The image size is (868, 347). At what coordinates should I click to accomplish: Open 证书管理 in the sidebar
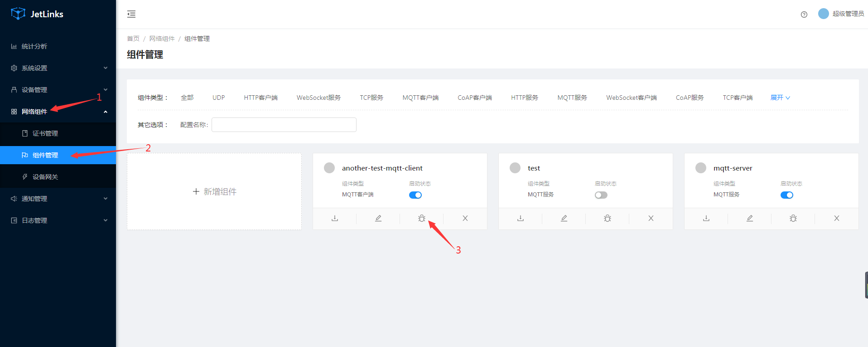tap(45, 133)
